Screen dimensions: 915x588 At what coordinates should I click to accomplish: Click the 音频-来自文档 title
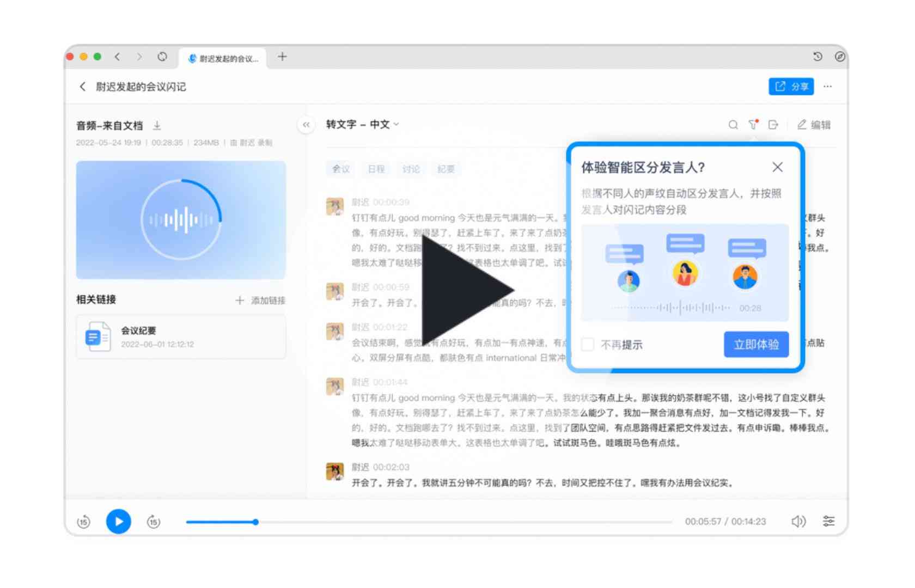point(109,126)
